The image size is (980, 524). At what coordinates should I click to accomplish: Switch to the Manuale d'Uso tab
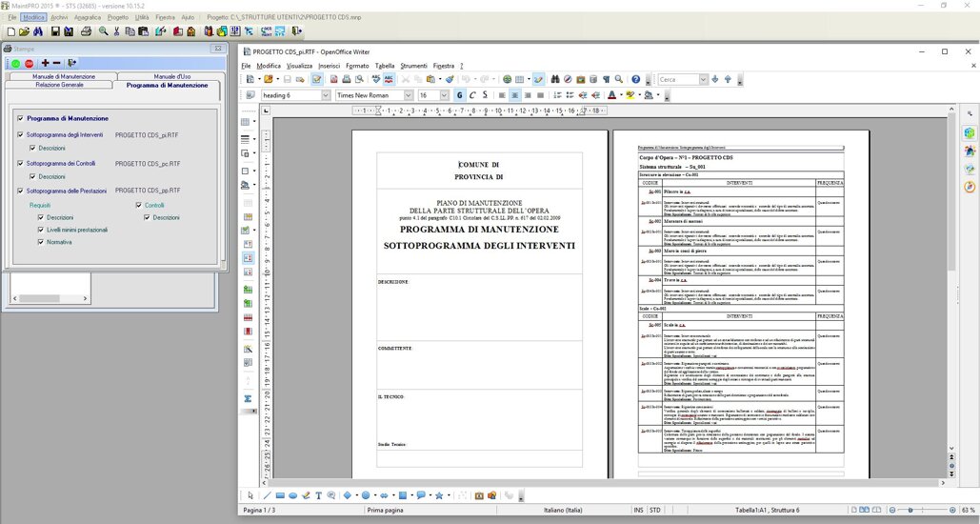coord(171,76)
